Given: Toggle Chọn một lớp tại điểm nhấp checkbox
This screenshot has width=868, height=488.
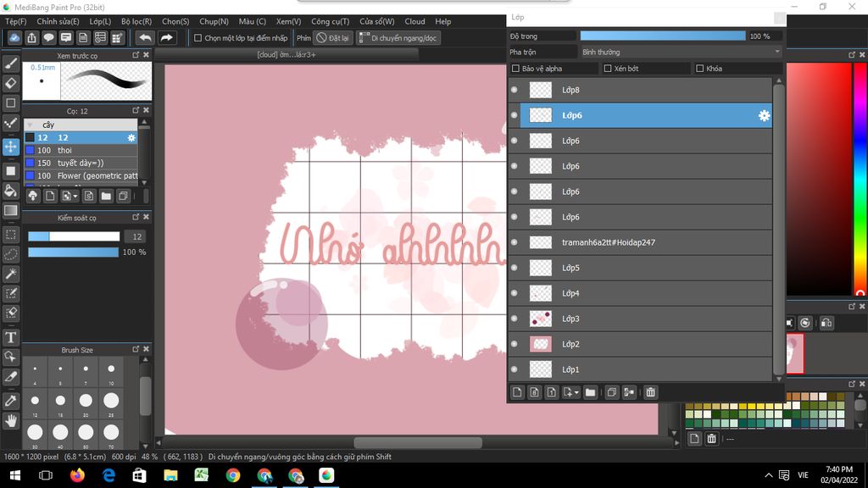Looking at the screenshot, I should coord(198,38).
